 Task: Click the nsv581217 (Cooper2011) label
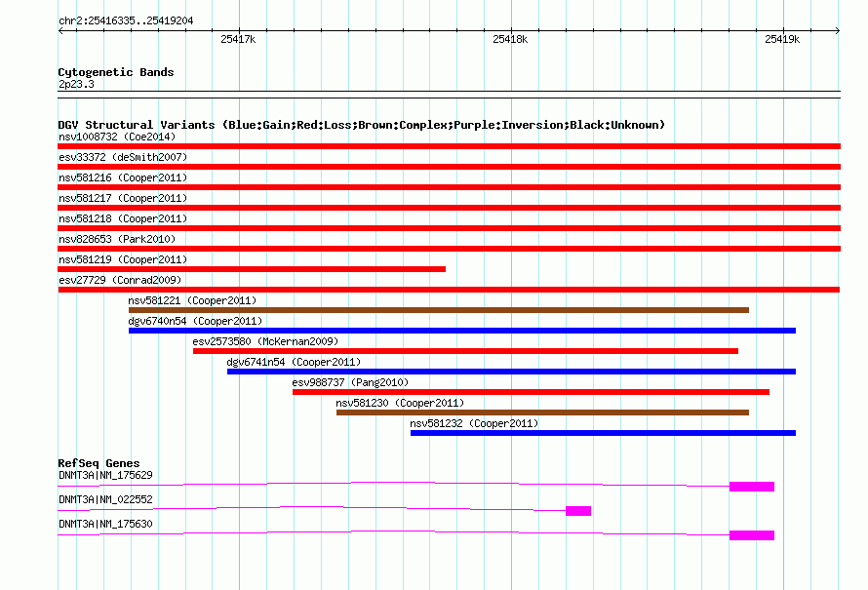click(x=123, y=198)
